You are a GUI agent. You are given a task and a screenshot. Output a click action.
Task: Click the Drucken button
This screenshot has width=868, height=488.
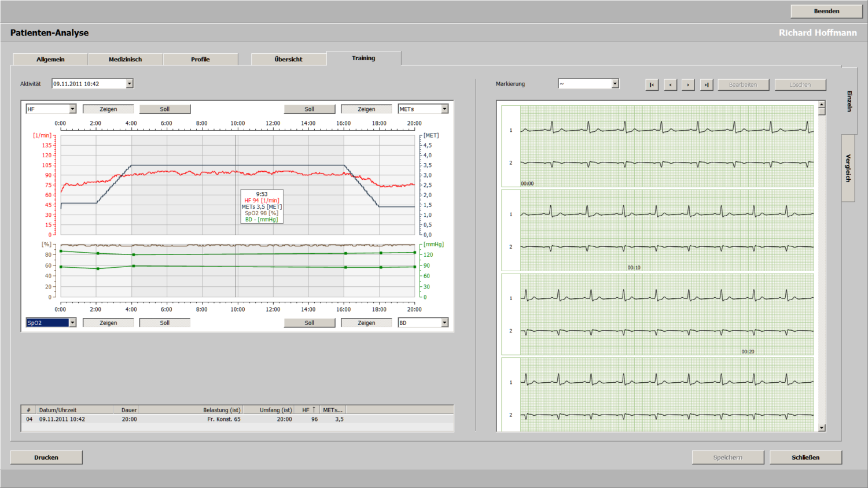[46, 457]
